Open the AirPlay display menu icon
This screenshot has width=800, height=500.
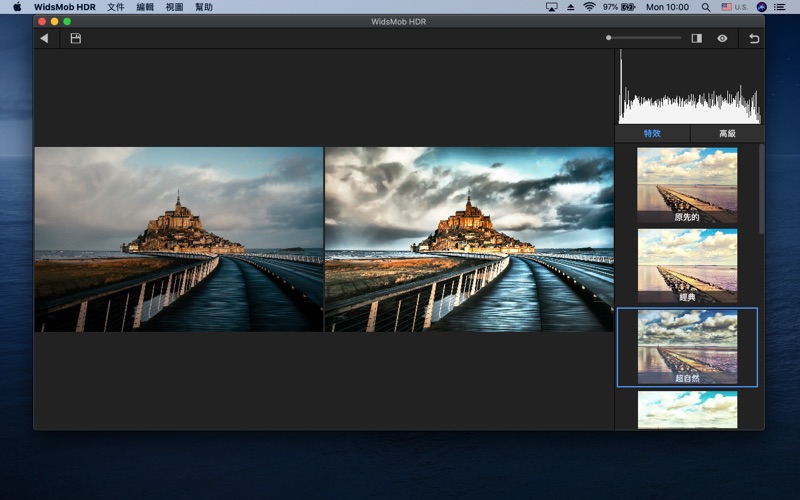(551, 7)
